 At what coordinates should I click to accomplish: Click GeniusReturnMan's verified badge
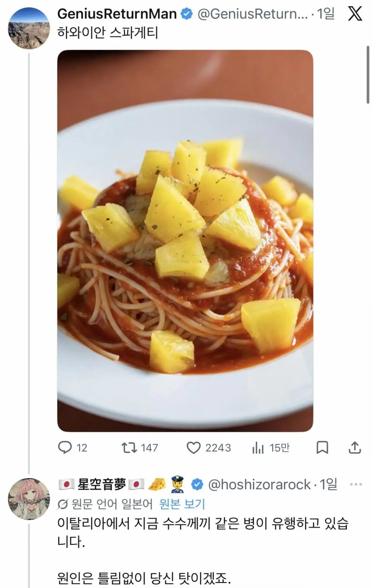click(x=187, y=13)
